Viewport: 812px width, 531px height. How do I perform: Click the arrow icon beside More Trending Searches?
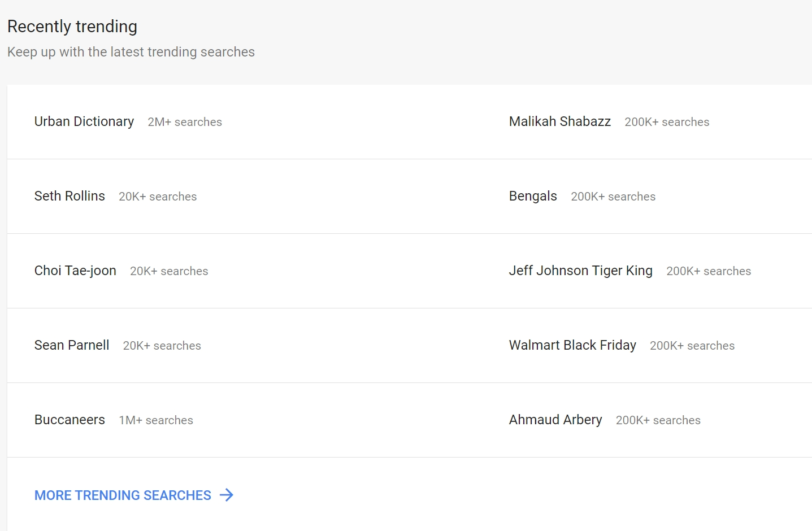(227, 495)
